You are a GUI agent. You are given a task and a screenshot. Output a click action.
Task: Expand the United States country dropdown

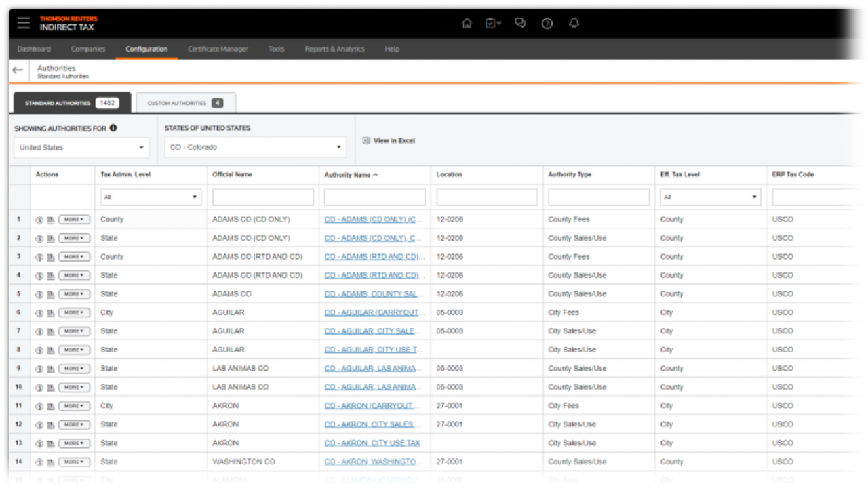(81, 148)
